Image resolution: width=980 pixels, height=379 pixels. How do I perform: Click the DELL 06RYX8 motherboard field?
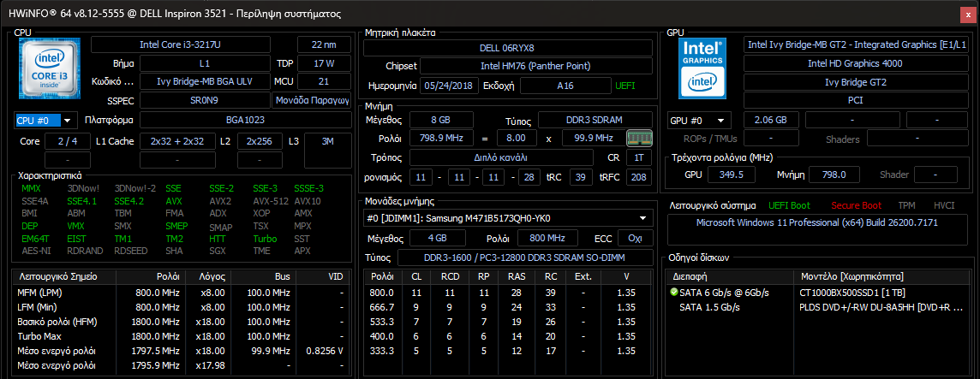click(x=507, y=47)
